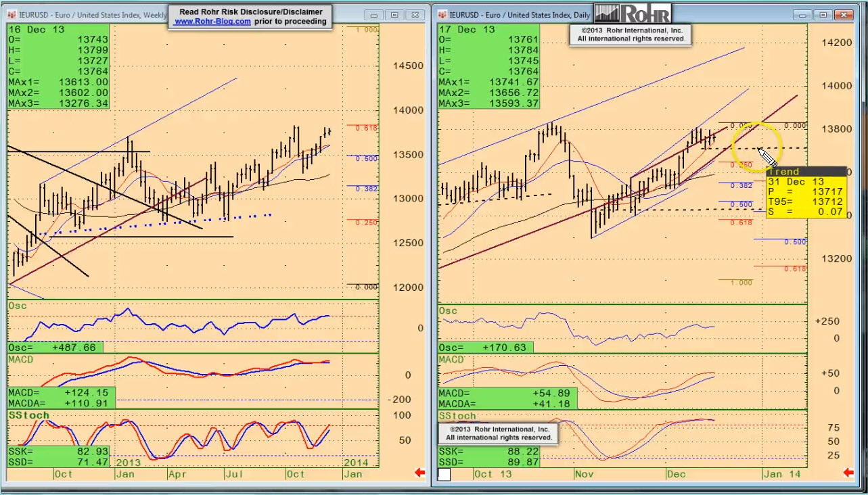This screenshot has height=495, width=868.
Task: Select the Nov date marker on daily axis
Action: (584, 474)
